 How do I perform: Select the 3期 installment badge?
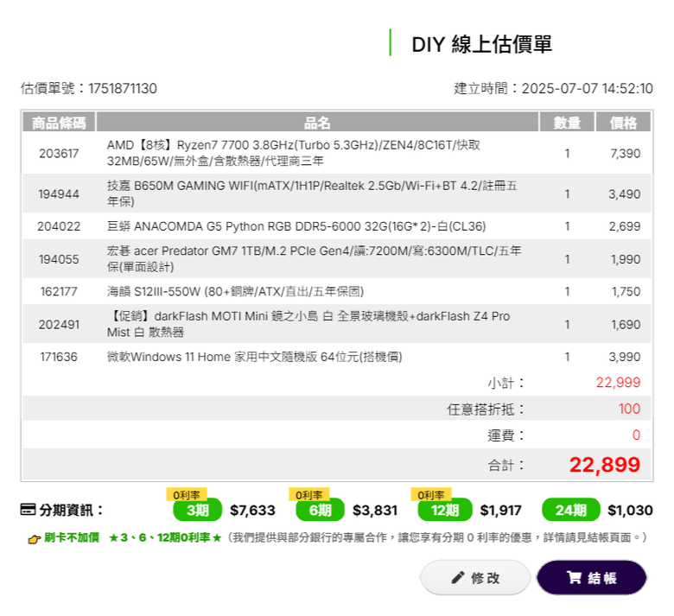pos(197,510)
